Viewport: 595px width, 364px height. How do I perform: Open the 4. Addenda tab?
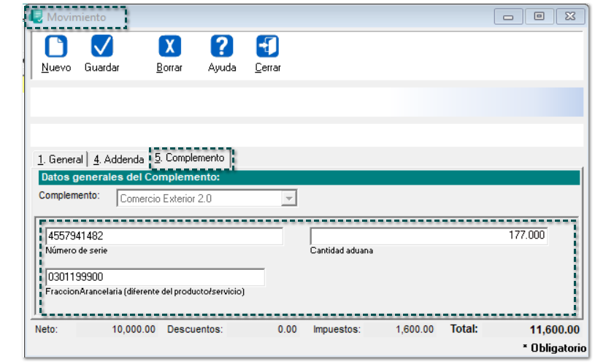(x=119, y=159)
